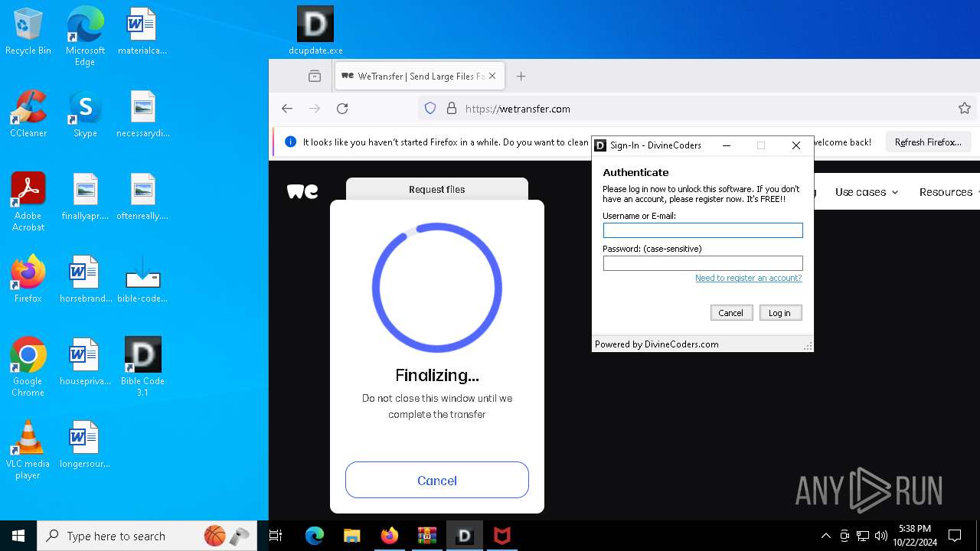Screen dimensions: 980x551
Task: Switch to Firefox on the taskbar
Action: tap(390, 536)
